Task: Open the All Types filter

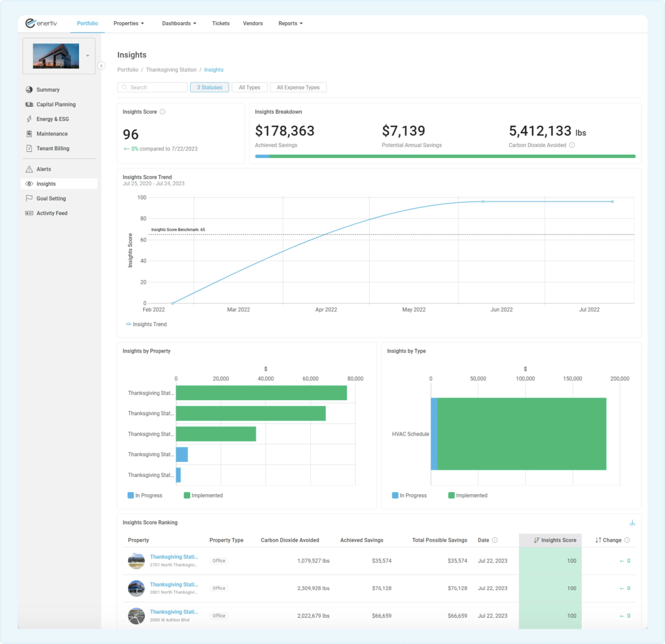Action: point(249,87)
